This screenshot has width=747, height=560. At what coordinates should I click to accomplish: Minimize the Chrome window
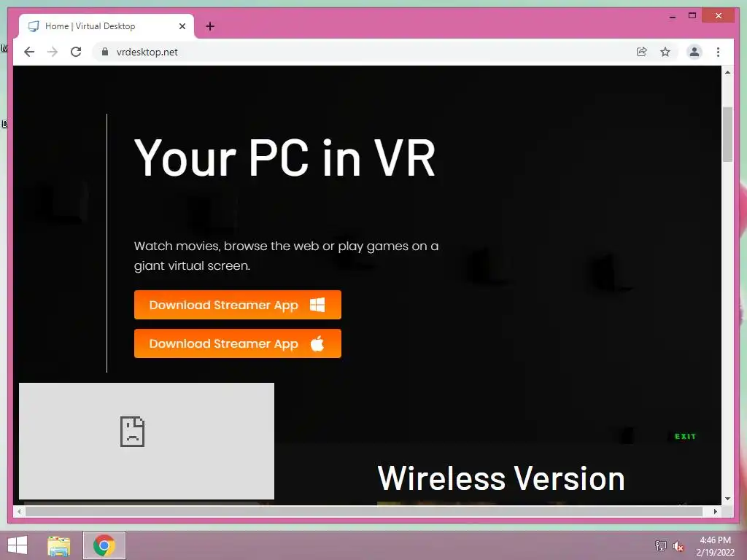tap(672, 16)
